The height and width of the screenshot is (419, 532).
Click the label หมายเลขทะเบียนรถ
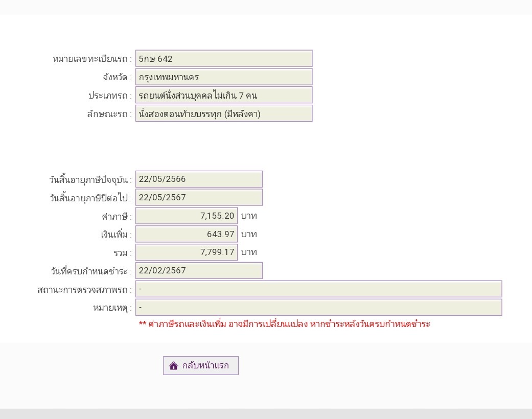pos(92,59)
